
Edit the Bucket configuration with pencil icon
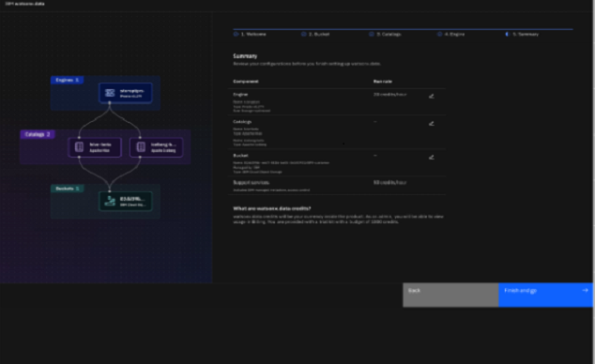coord(432,158)
